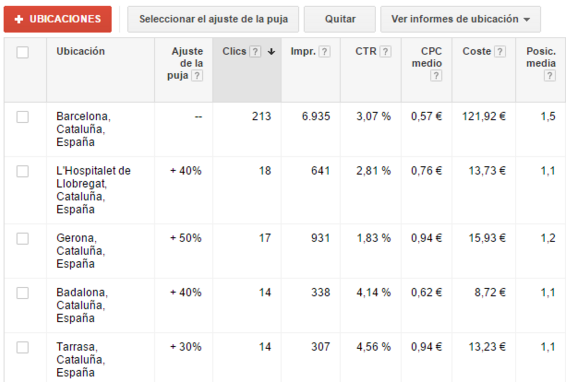Click Seleccionar el ajuste de la puja
566x388 pixels.
point(213,19)
